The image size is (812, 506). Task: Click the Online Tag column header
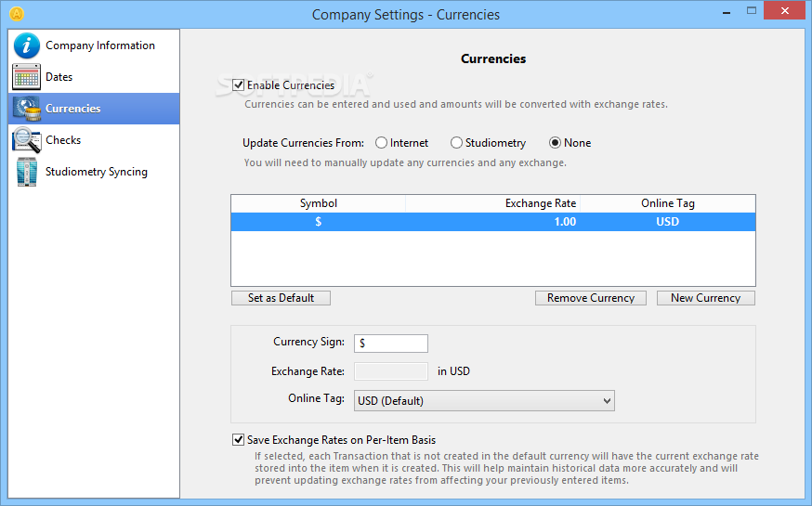click(667, 203)
